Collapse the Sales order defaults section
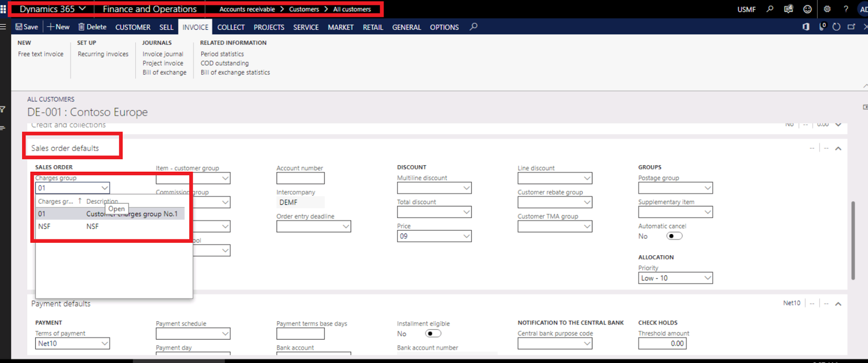This screenshot has width=868, height=363. 838,148
